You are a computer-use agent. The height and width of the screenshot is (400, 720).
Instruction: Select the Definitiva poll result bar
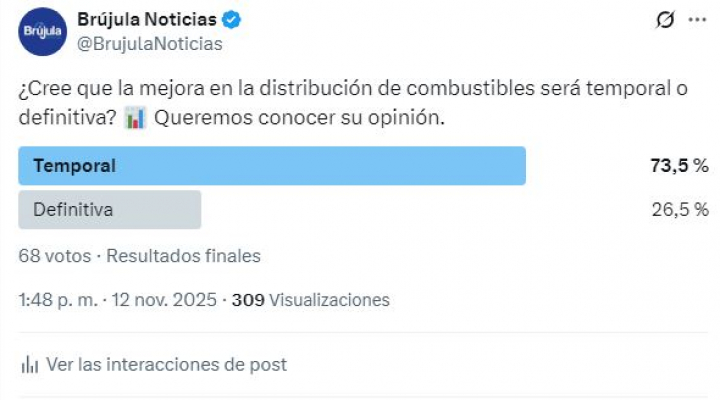coord(110,210)
